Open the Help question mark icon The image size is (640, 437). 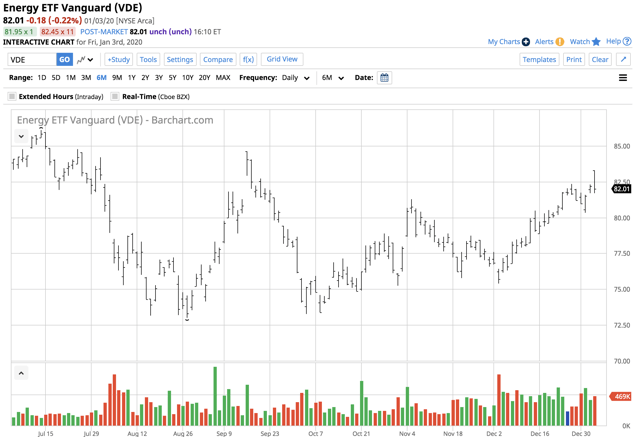(627, 42)
